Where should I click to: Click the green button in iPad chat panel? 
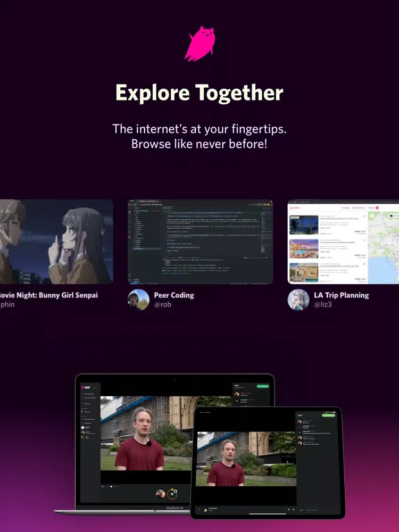click(328, 415)
